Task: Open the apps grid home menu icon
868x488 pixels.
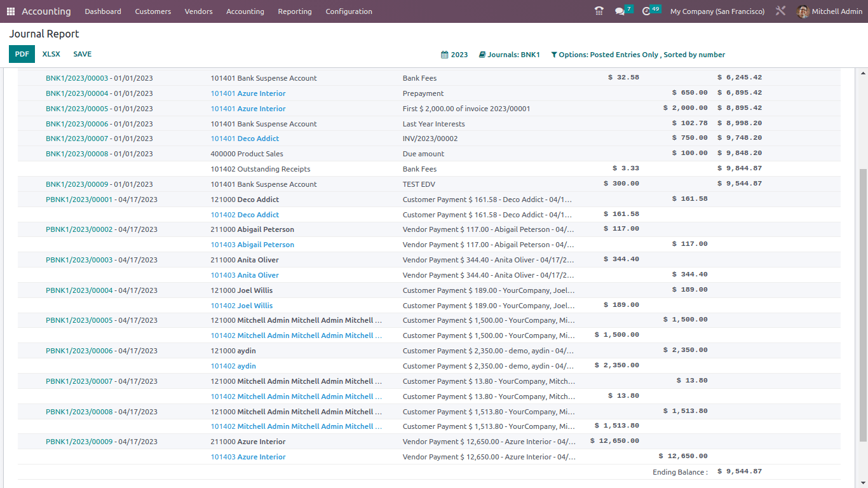Action: pyautogui.click(x=10, y=11)
